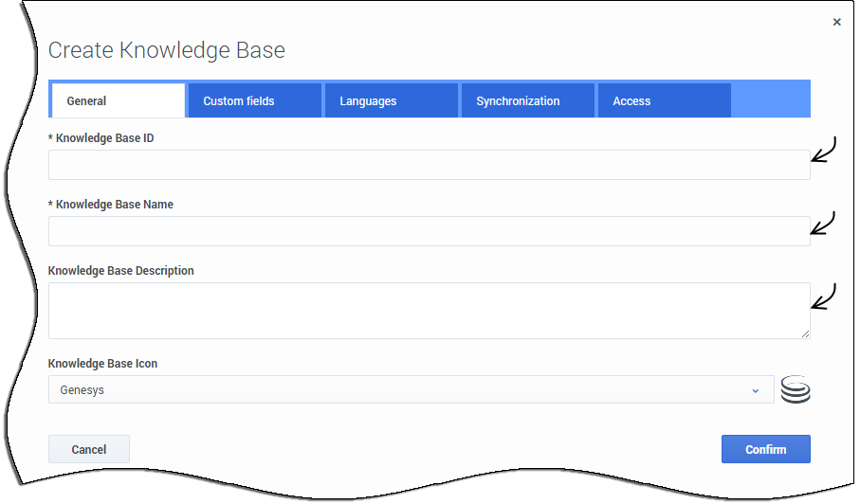Expand icon list using the chevron arrow

(x=756, y=390)
